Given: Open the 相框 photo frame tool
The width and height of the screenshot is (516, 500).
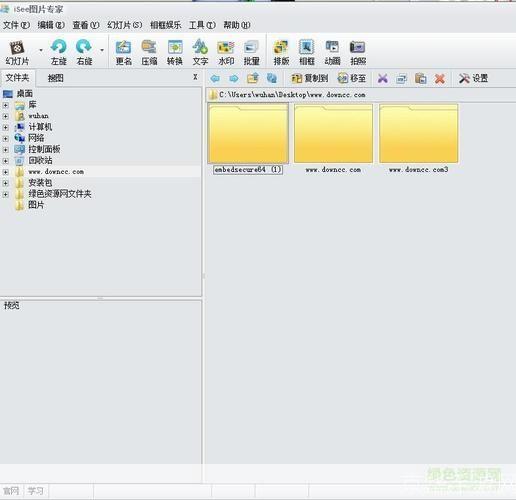Looking at the screenshot, I should (x=307, y=52).
